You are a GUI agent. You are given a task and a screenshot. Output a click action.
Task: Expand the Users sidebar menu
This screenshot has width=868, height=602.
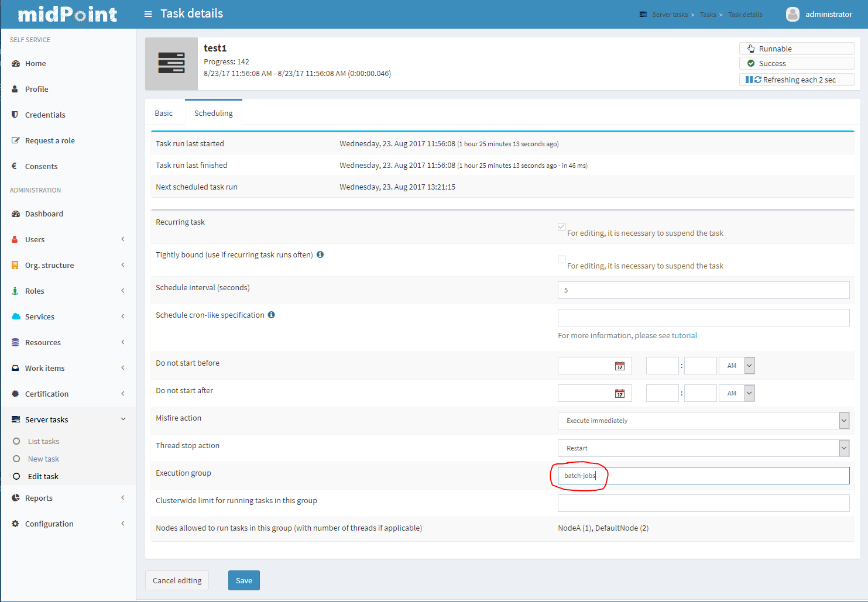click(68, 240)
